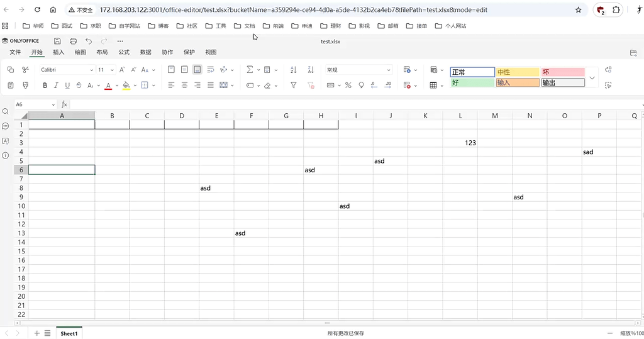The height and width of the screenshot is (339, 644).
Task: Switch to the 数据 tab
Action: (146, 52)
